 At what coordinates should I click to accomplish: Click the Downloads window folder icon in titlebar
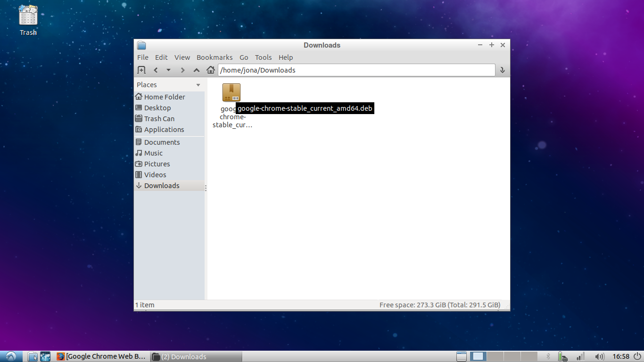coord(141,45)
